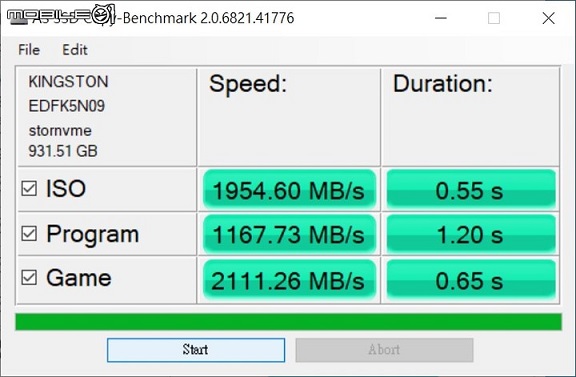Click the green progress bar
Screen dimensions: 576x377
tap(288, 322)
